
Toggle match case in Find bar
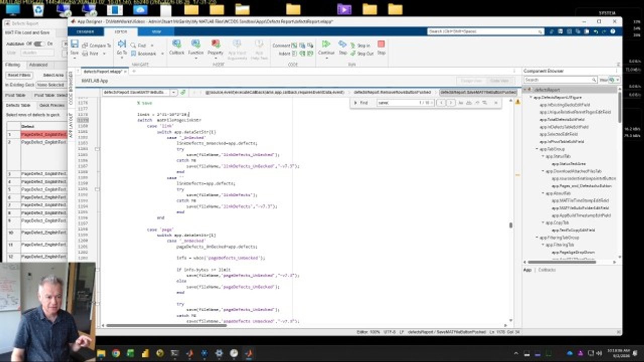[460, 103]
